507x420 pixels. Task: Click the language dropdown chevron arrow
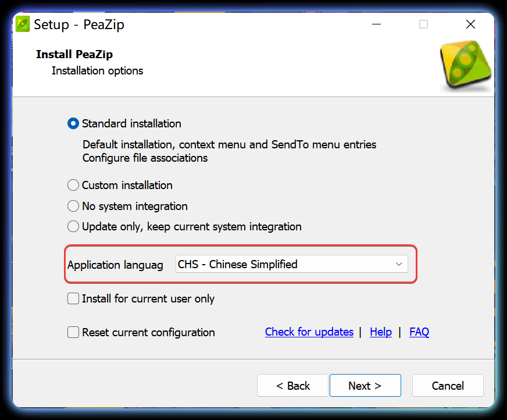[399, 264]
